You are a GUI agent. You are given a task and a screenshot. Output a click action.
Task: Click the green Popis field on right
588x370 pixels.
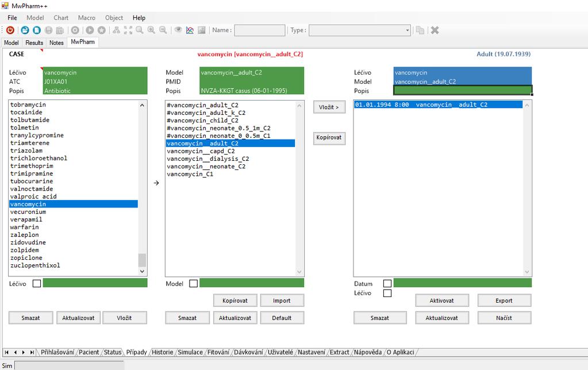click(462, 90)
